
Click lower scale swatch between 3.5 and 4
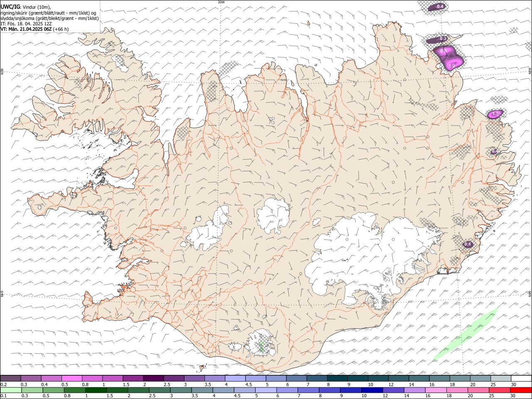tap(202, 390)
